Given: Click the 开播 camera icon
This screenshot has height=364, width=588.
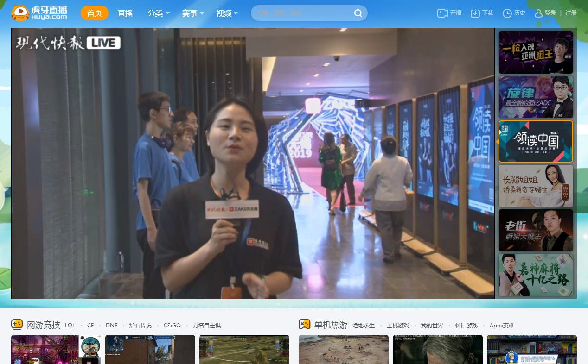Looking at the screenshot, I should click(x=442, y=13).
